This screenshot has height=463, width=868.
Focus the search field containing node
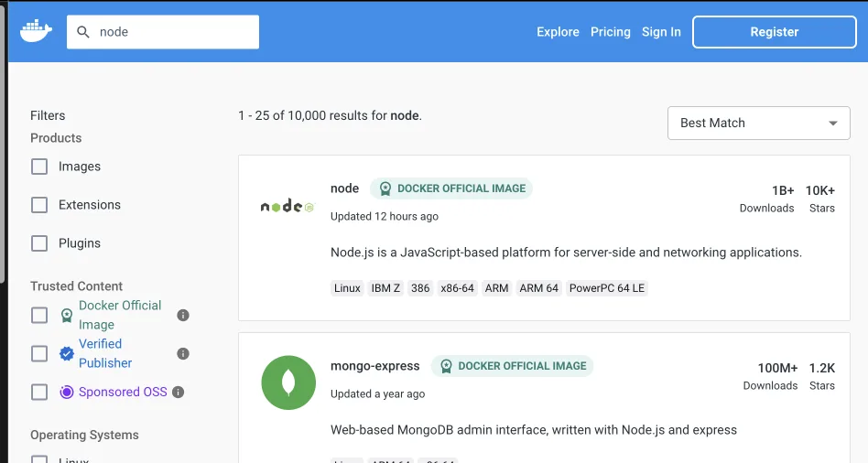pos(163,32)
